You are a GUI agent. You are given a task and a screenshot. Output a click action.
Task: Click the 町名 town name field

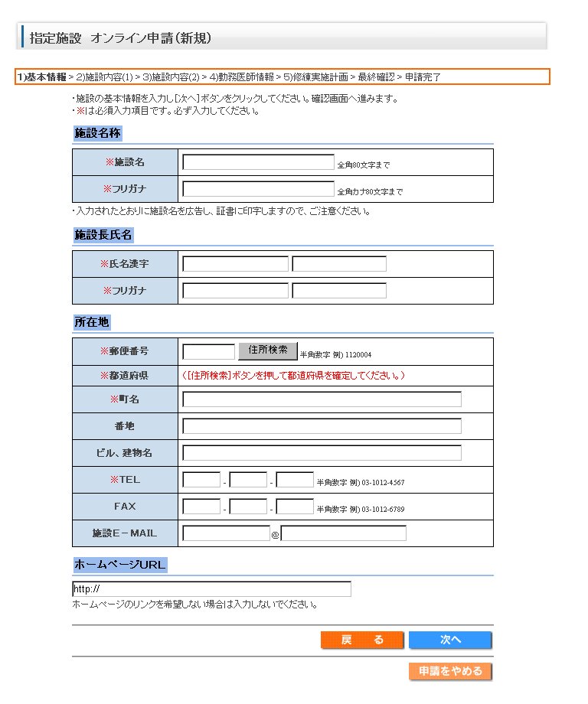[x=322, y=399]
